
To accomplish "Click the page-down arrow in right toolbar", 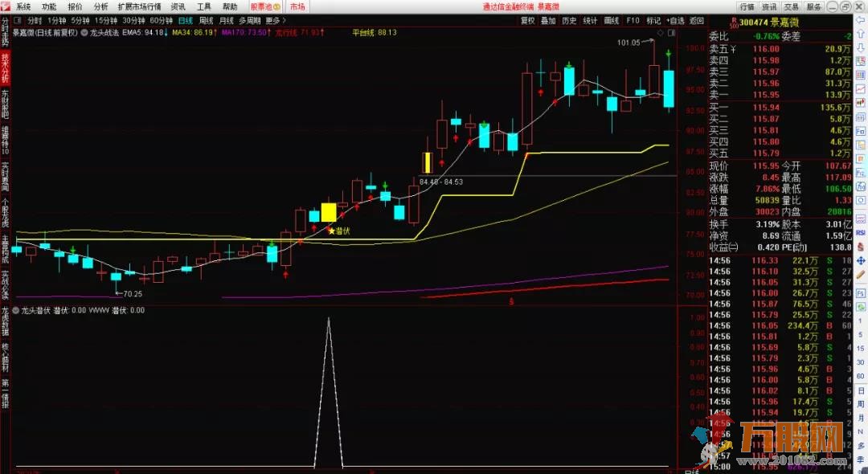I will [x=860, y=47].
